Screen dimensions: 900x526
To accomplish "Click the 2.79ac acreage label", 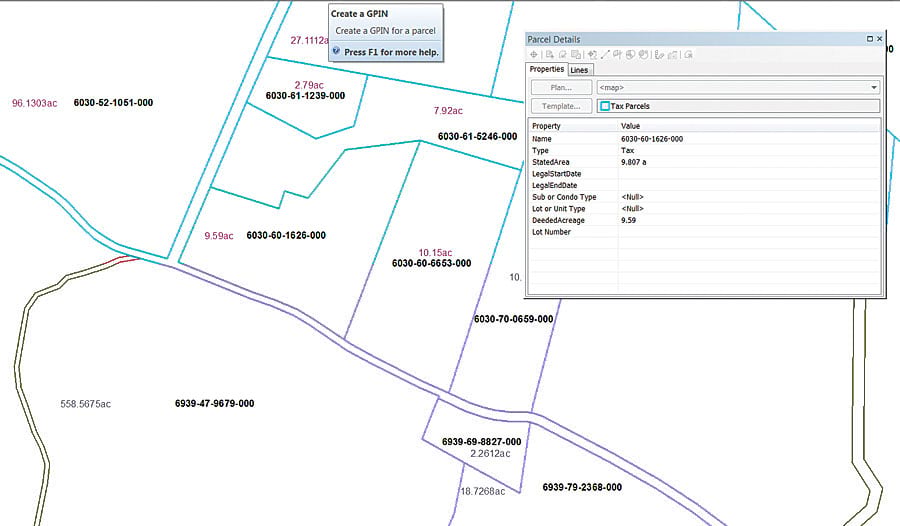I will (x=309, y=85).
